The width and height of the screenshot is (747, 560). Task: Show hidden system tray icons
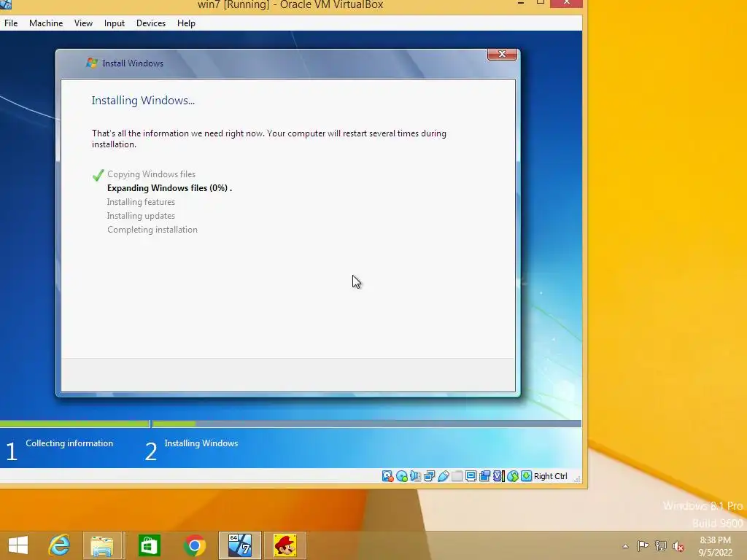pyautogui.click(x=625, y=546)
